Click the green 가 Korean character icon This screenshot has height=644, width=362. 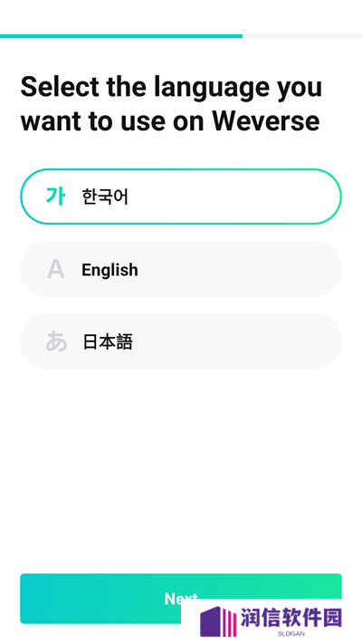(x=55, y=197)
